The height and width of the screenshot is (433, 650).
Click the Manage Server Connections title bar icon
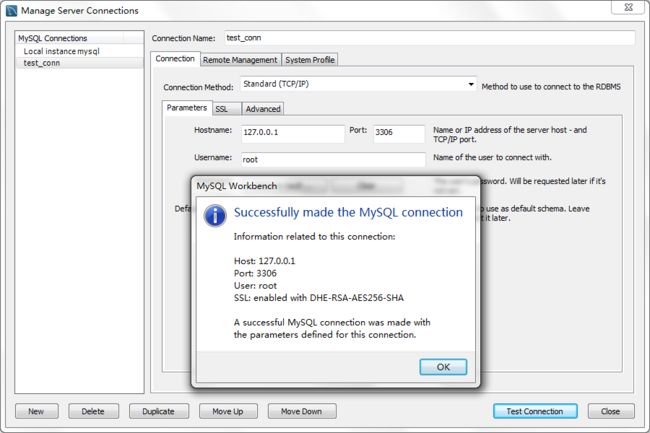pyautogui.click(x=11, y=11)
